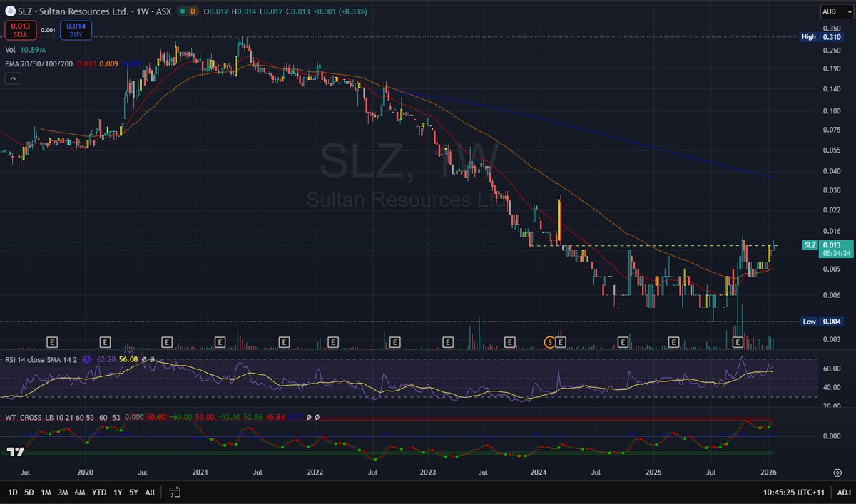Screen dimensions: 856x504
Task: Click the yellow RSI SMA value 56.08
Action: (x=128, y=360)
